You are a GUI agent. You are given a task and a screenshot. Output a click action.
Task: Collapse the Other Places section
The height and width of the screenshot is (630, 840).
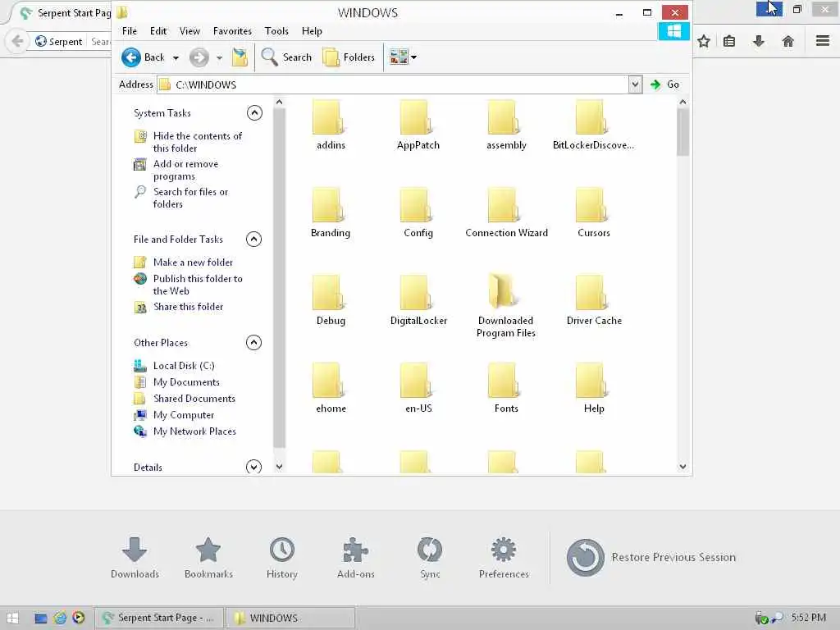[254, 342]
